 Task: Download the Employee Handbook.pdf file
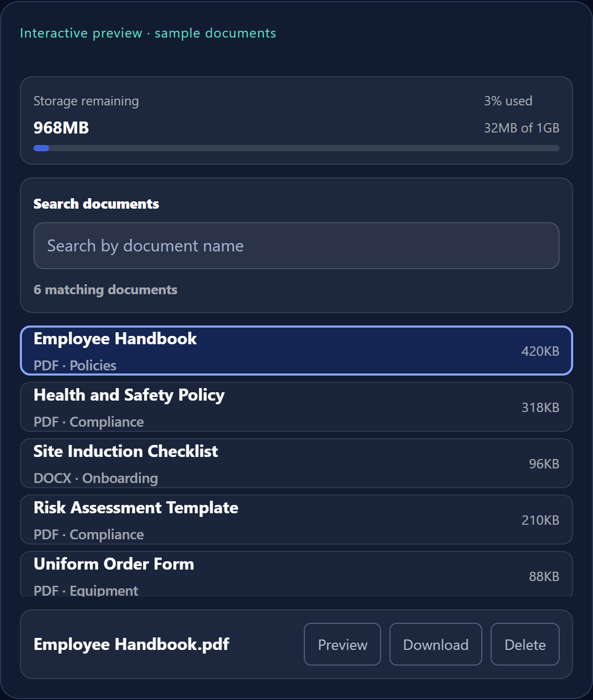[436, 644]
